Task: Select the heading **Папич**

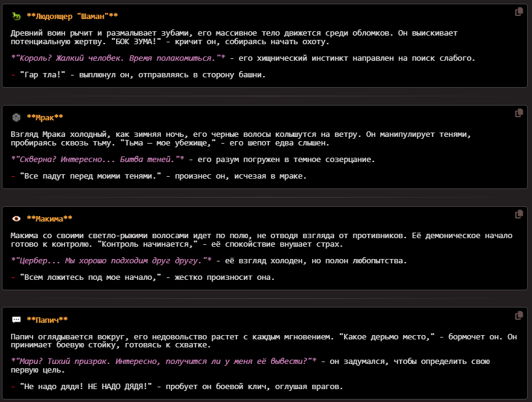Action: (47, 320)
